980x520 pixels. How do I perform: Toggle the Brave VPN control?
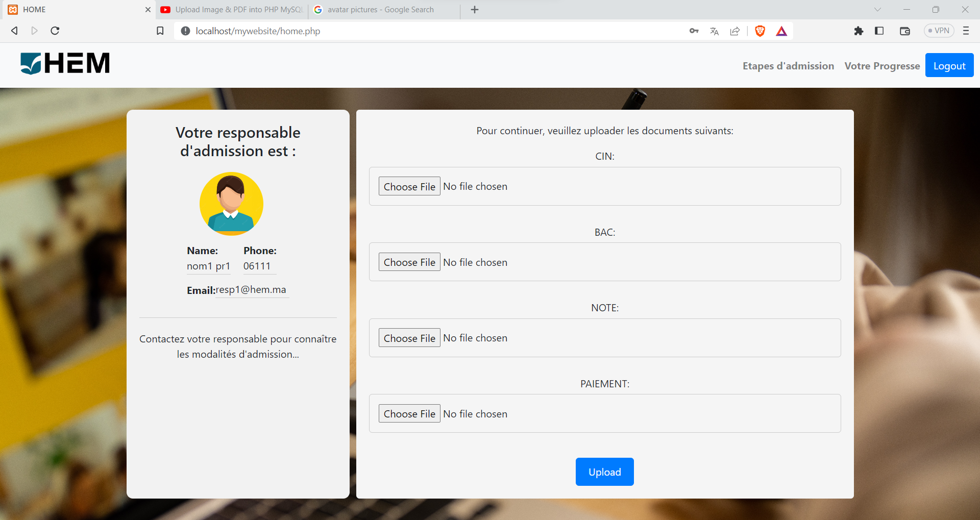[x=938, y=31]
